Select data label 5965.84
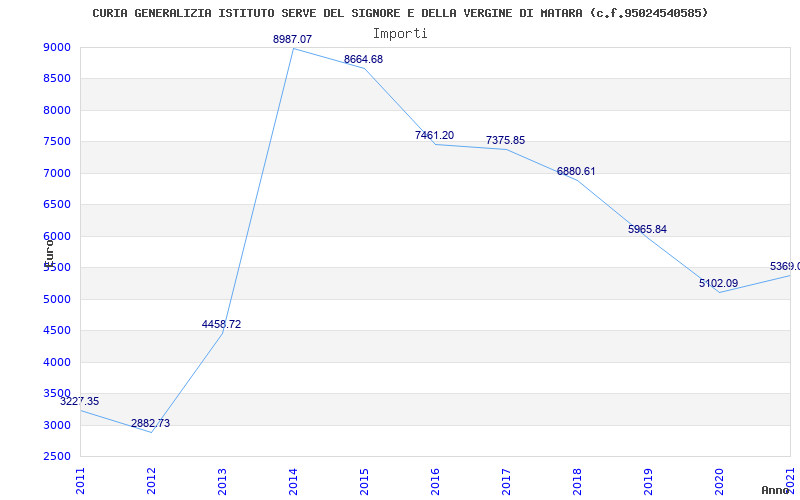Image resolution: width=800 pixels, height=500 pixels. [647, 229]
